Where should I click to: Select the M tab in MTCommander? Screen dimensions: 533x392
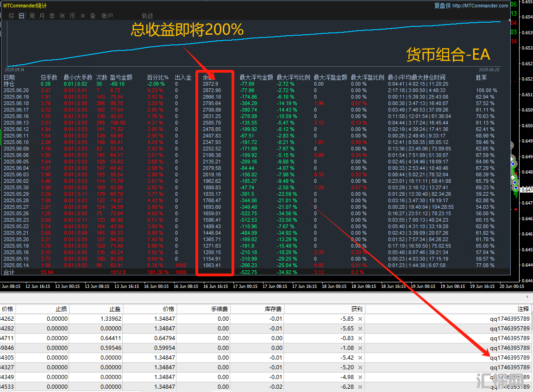(82, 16)
